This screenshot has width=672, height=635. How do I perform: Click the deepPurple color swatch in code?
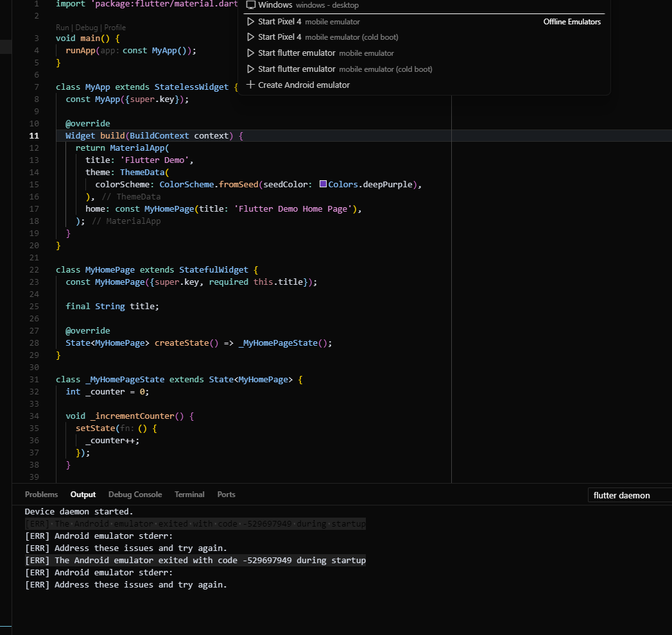click(323, 184)
